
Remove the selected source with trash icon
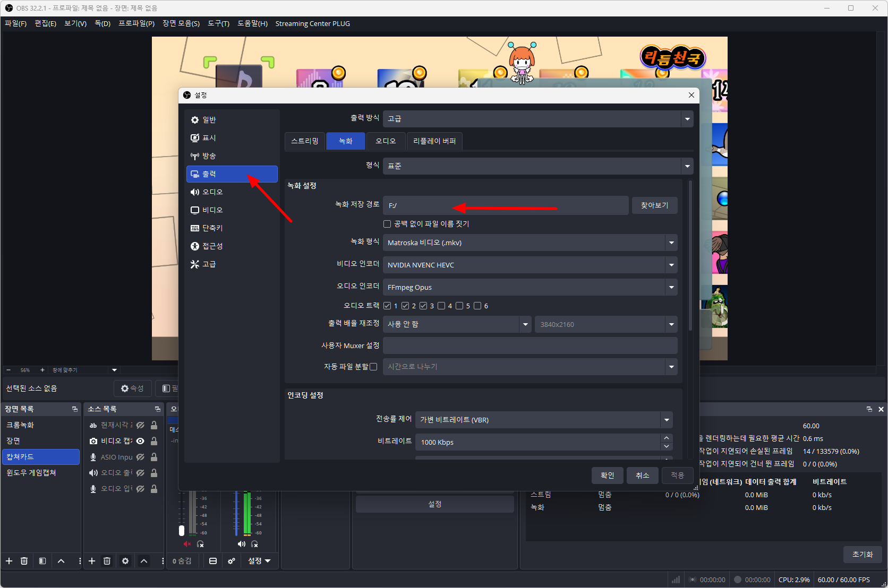click(x=107, y=561)
